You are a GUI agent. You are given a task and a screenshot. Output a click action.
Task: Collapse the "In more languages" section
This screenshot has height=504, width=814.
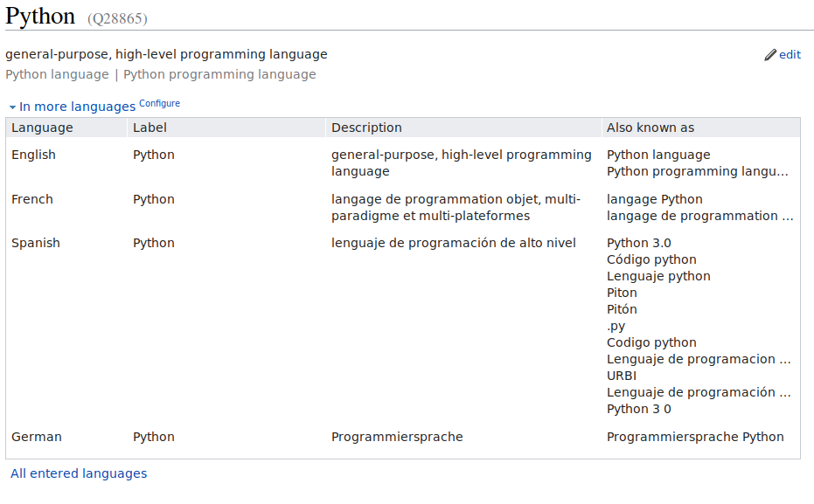point(12,107)
